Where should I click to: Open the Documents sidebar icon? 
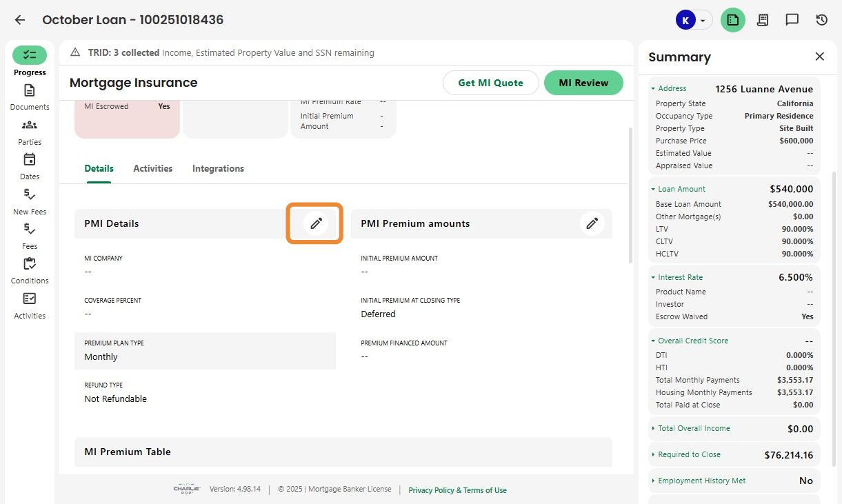(x=30, y=91)
